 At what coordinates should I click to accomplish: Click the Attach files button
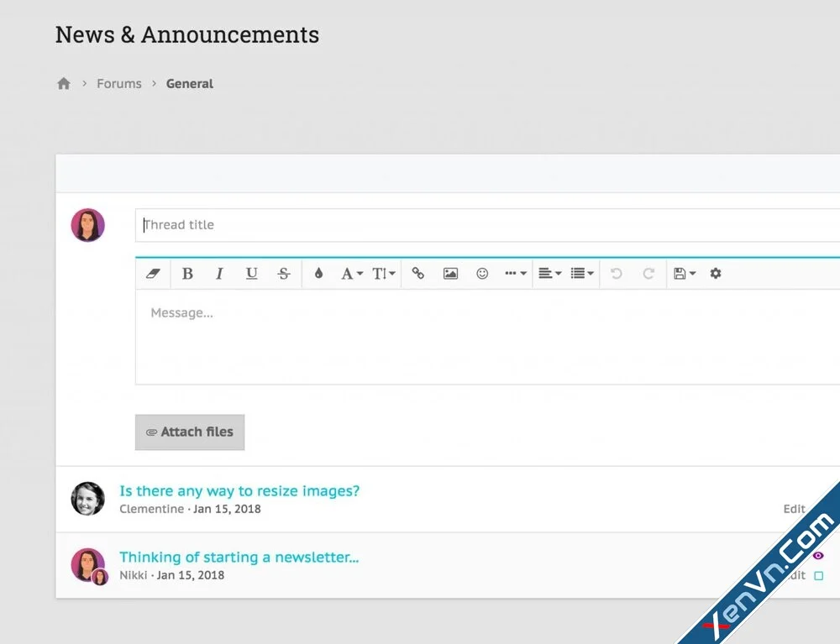tap(190, 432)
